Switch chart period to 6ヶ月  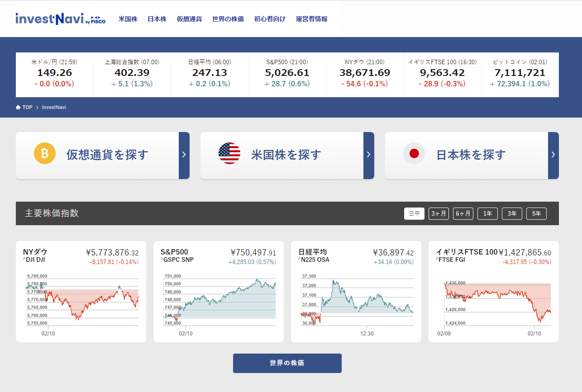(463, 213)
